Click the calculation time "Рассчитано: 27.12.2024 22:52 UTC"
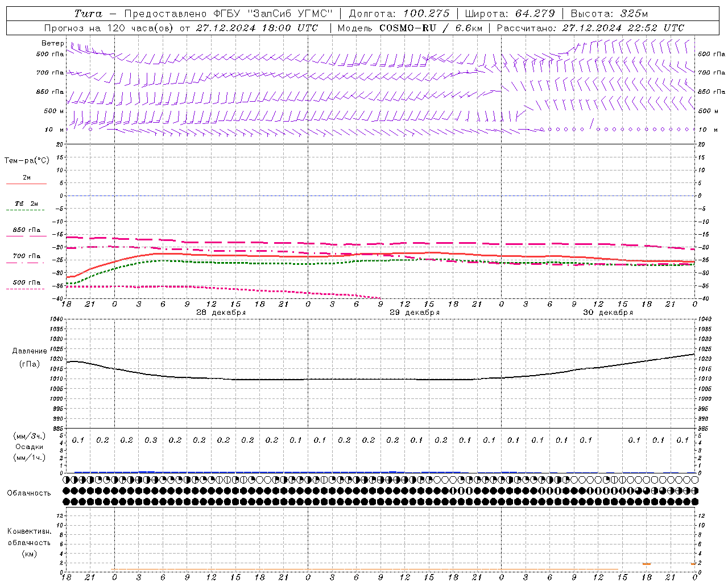728x582 pixels. click(x=590, y=28)
